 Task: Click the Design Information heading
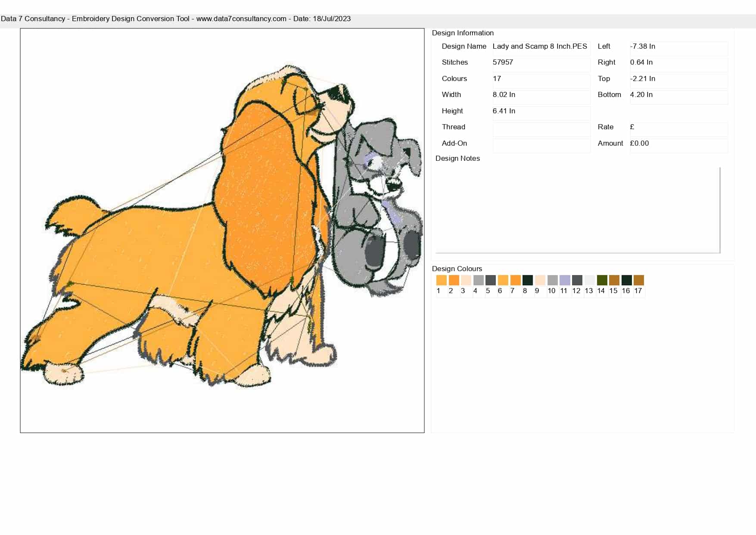(x=463, y=33)
